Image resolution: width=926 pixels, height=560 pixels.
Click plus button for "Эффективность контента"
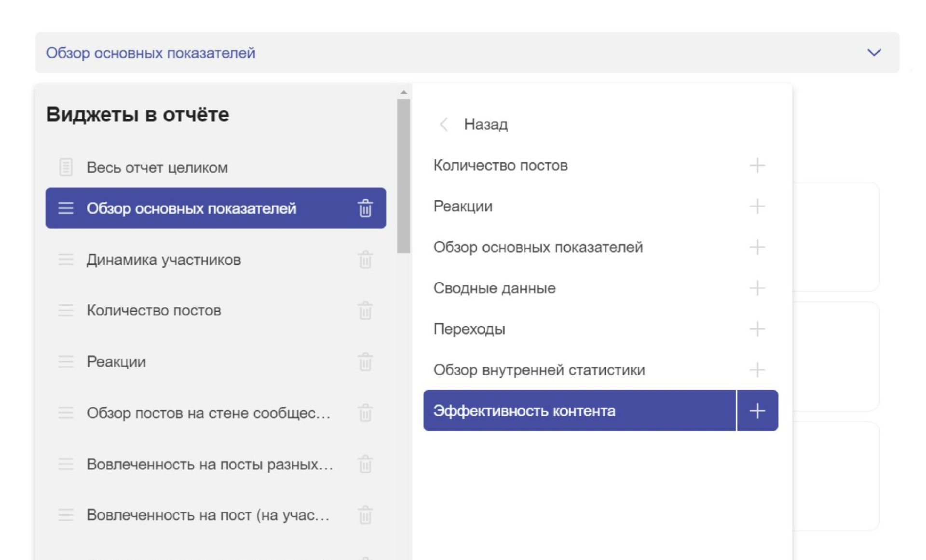[x=757, y=411]
